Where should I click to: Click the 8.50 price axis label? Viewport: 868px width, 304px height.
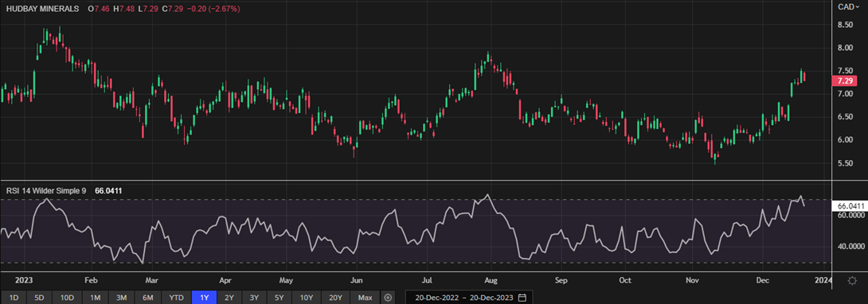[x=844, y=25]
